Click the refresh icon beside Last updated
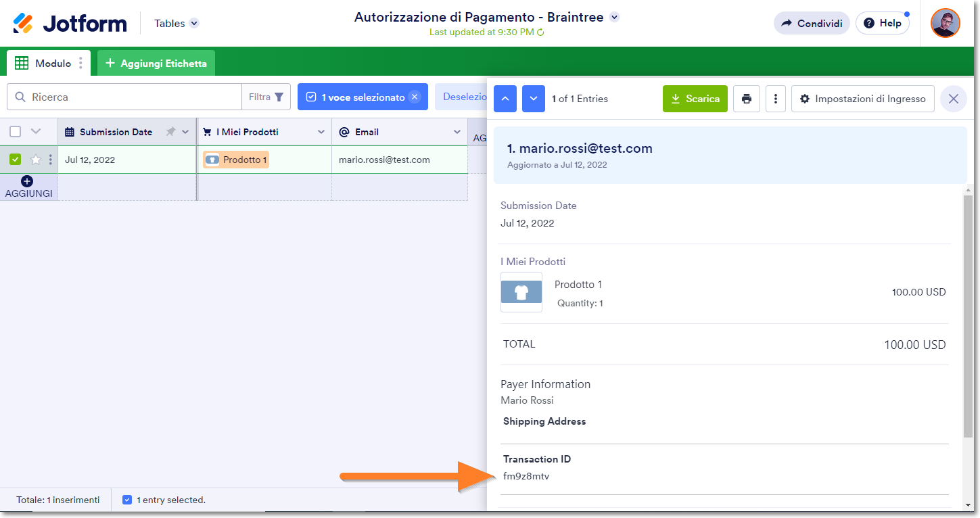980x518 pixels. coord(540,32)
